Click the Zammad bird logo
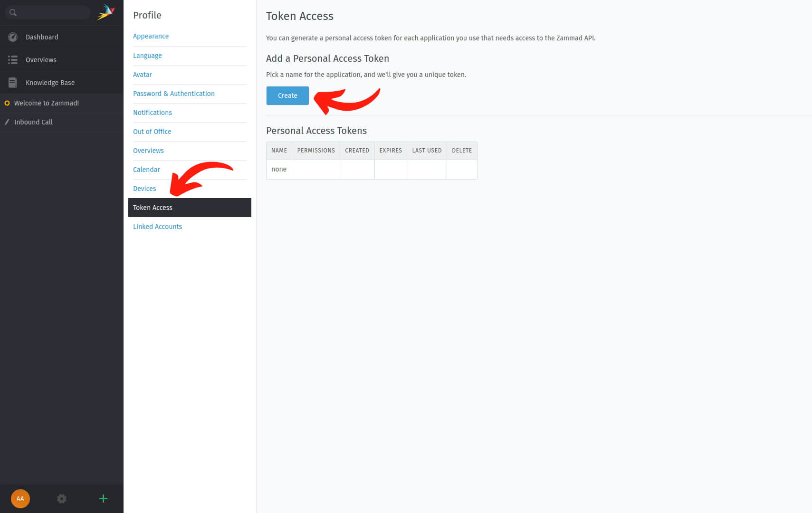812x513 pixels. [106, 12]
